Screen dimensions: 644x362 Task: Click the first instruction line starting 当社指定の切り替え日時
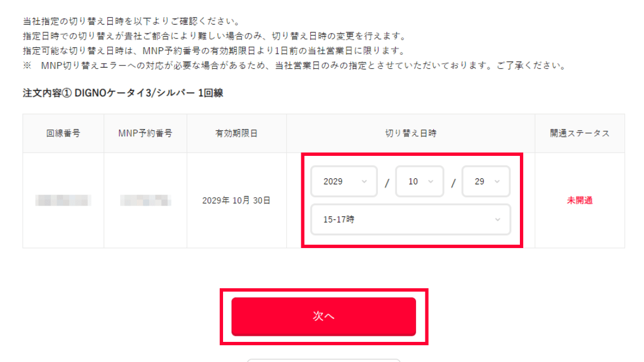pyautogui.click(x=131, y=22)
